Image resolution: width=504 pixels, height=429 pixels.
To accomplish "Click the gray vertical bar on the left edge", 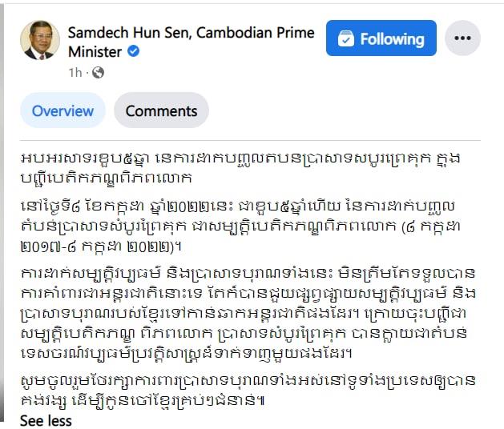I will tap(2, 214).
